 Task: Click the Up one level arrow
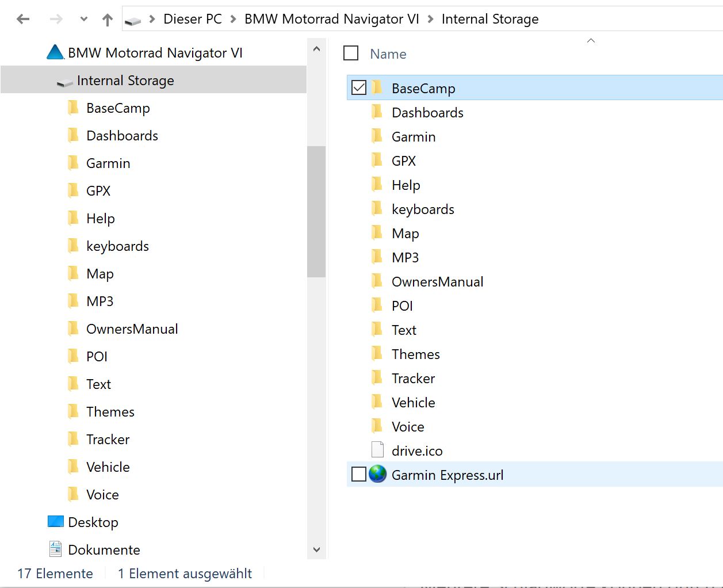108,20
